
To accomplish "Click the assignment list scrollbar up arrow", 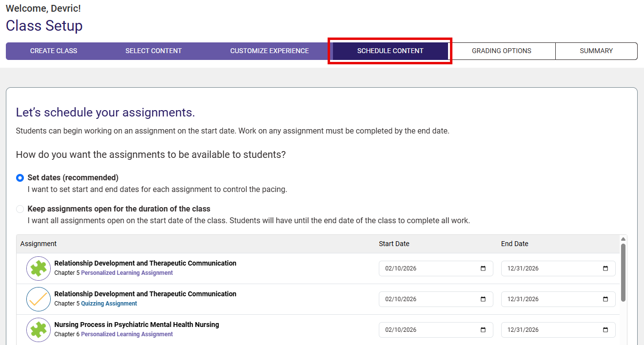I will (x=623, y=239).
